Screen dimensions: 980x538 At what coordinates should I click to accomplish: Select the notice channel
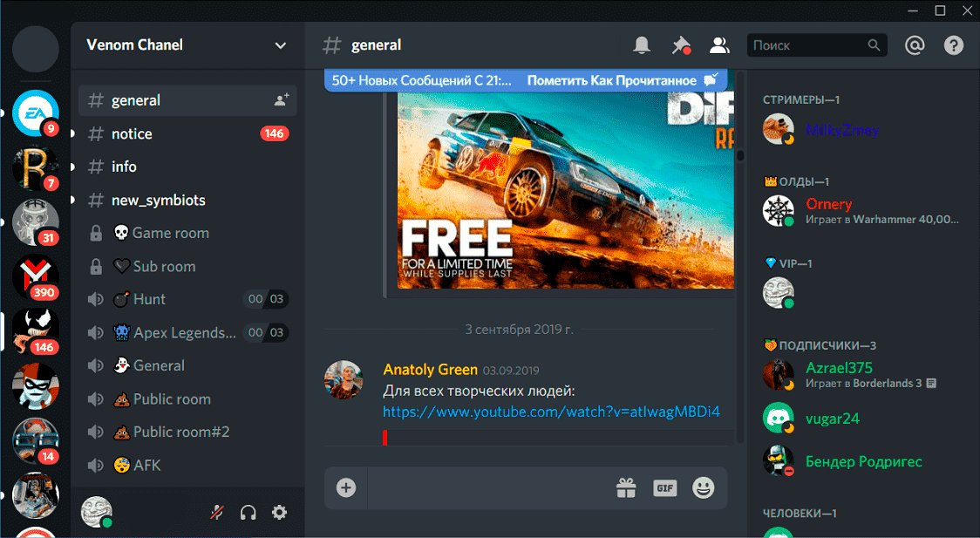[132, 133]
